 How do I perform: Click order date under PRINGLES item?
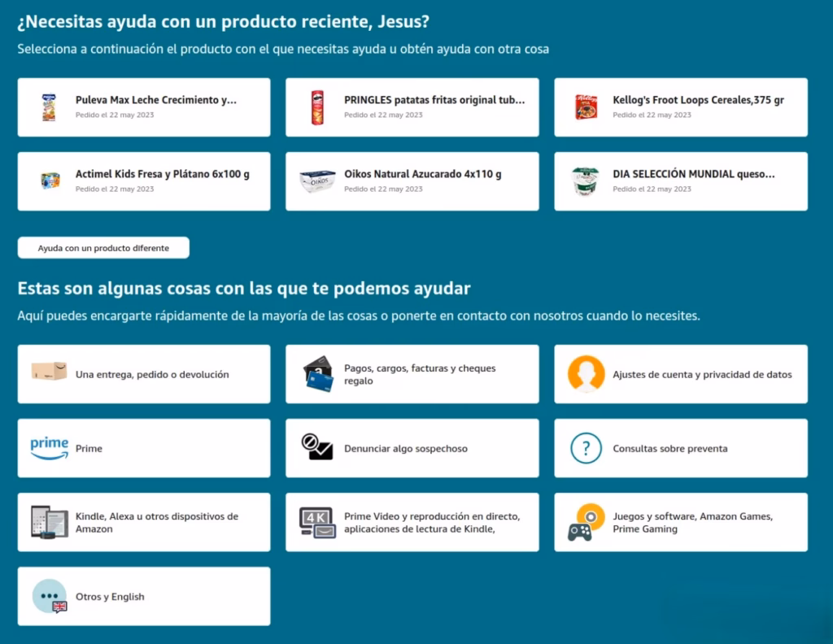tap(383, 115)
